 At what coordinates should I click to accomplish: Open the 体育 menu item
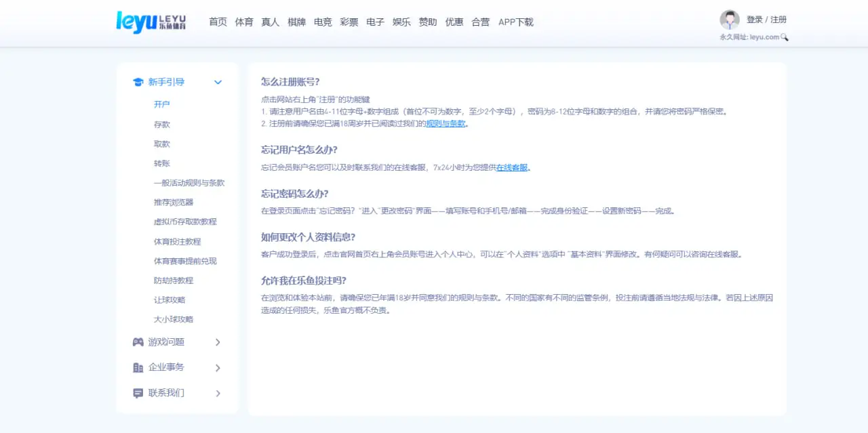pyautogui.click(x=243, y=22)
